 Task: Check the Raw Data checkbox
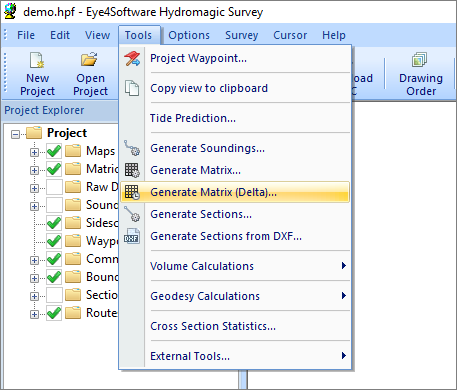[x=54, y=187]
